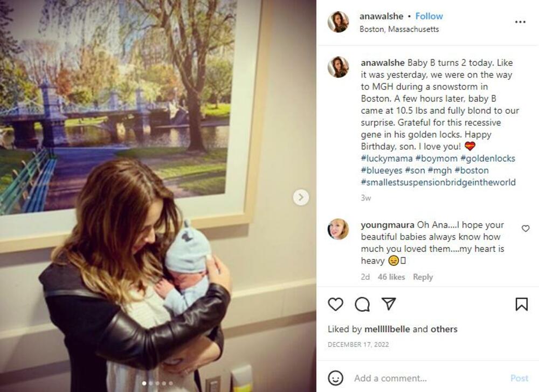Save post with bookmark icon
Image resolution: width=539 pixels, height=392 pixels.
click(x=521, y=304)
